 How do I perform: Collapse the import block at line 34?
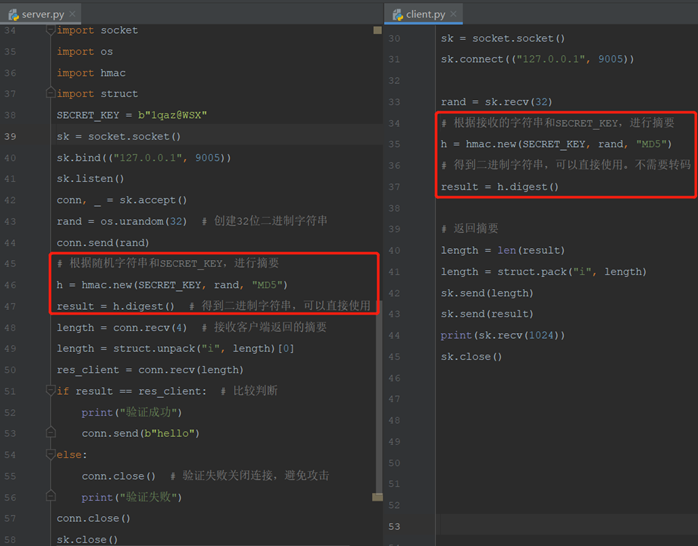pyautogui.click(x=49, y=30)
